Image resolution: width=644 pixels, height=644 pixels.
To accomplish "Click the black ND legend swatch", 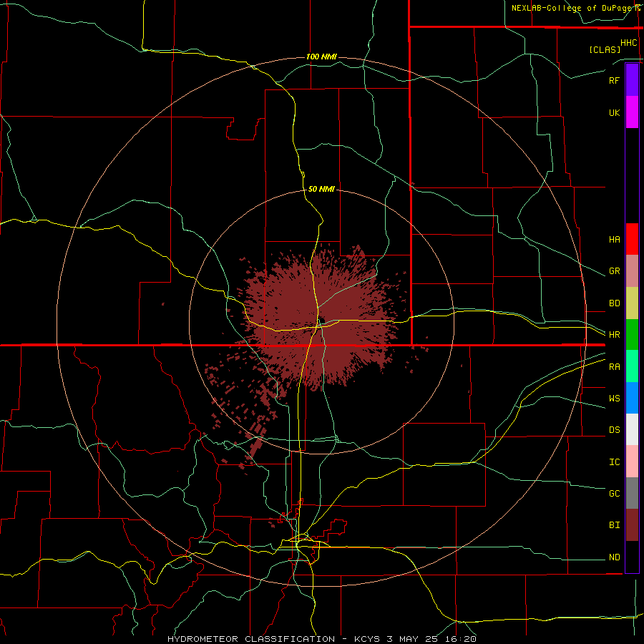I will (632, 557).
